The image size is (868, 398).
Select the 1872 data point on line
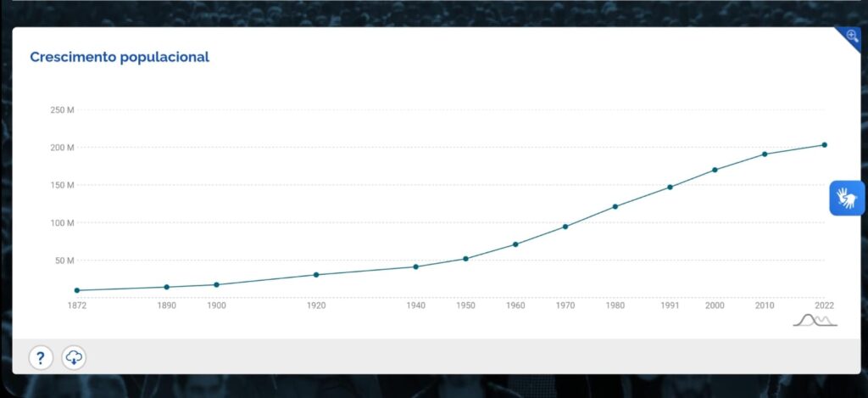tap(77, 290)
